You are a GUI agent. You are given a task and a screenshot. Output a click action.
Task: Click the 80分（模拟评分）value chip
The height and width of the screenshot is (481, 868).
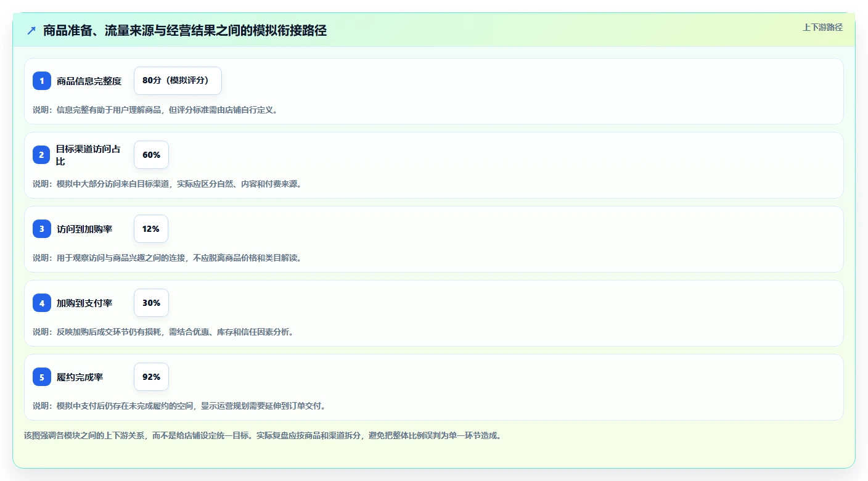(x=178, y=81)
